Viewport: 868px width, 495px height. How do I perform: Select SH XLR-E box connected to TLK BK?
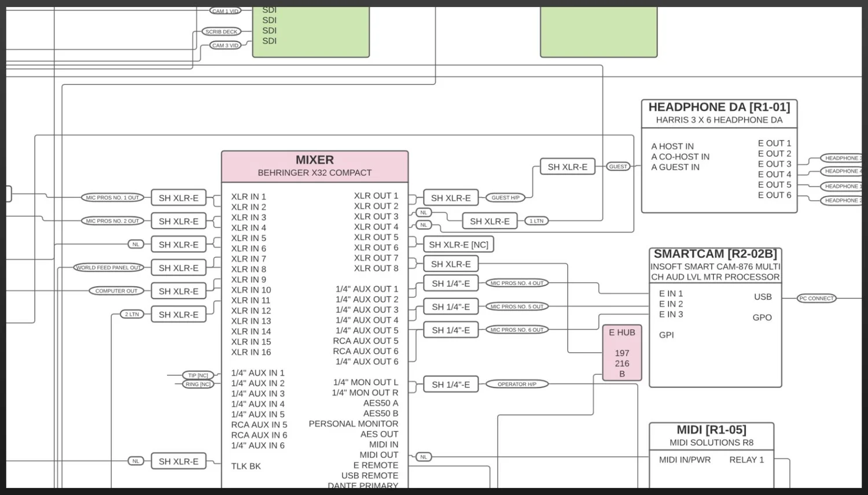(178, 461)
